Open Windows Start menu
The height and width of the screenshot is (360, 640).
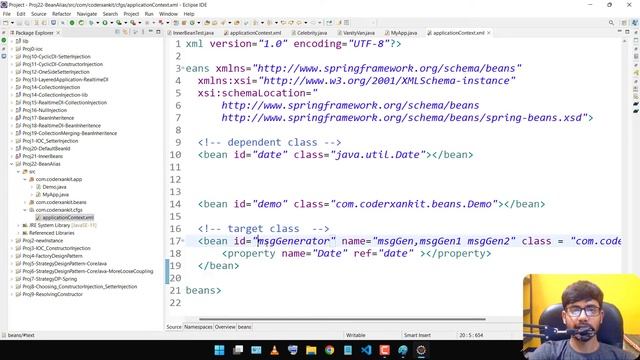(x=219, y=350)
